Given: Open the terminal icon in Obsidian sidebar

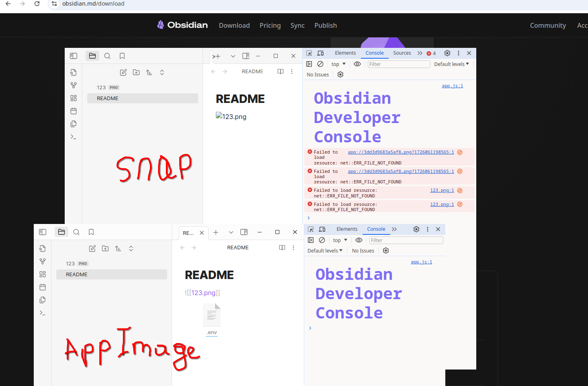Looking at the screenshot, I should [74, 136].
